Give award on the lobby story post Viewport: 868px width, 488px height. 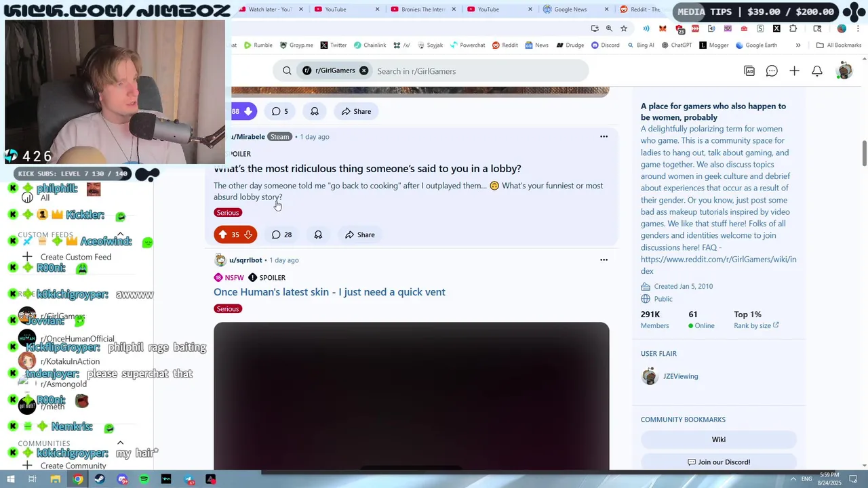[x=318, y=235]
